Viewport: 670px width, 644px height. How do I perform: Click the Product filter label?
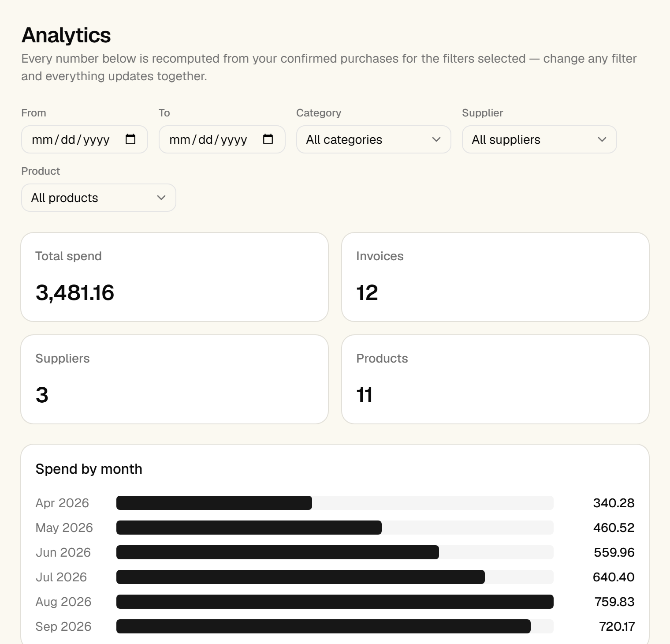pos(41,171)
